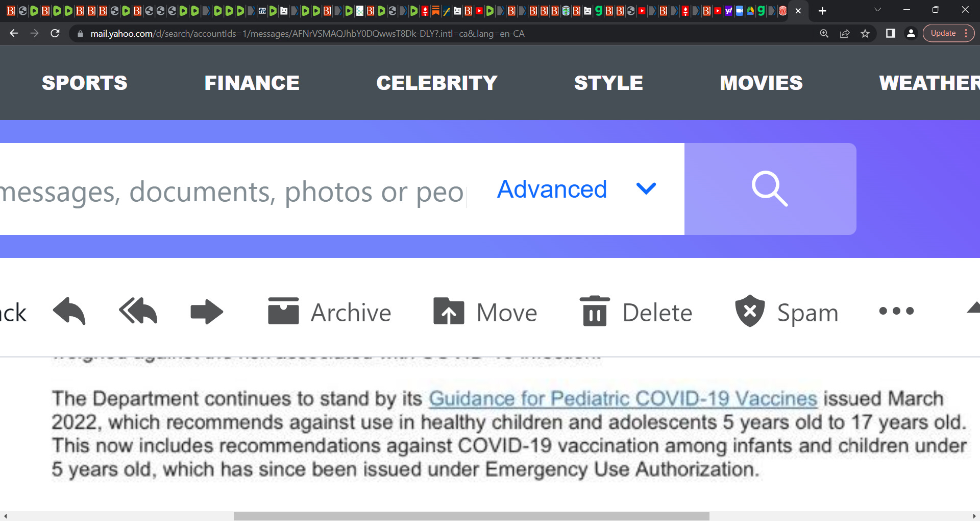Open Chrome's tab search dropdown arrow

coord(877,10)
